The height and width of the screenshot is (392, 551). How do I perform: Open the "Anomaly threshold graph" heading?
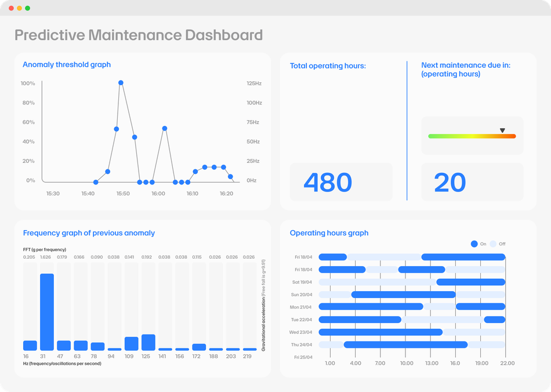click(67, 64)
